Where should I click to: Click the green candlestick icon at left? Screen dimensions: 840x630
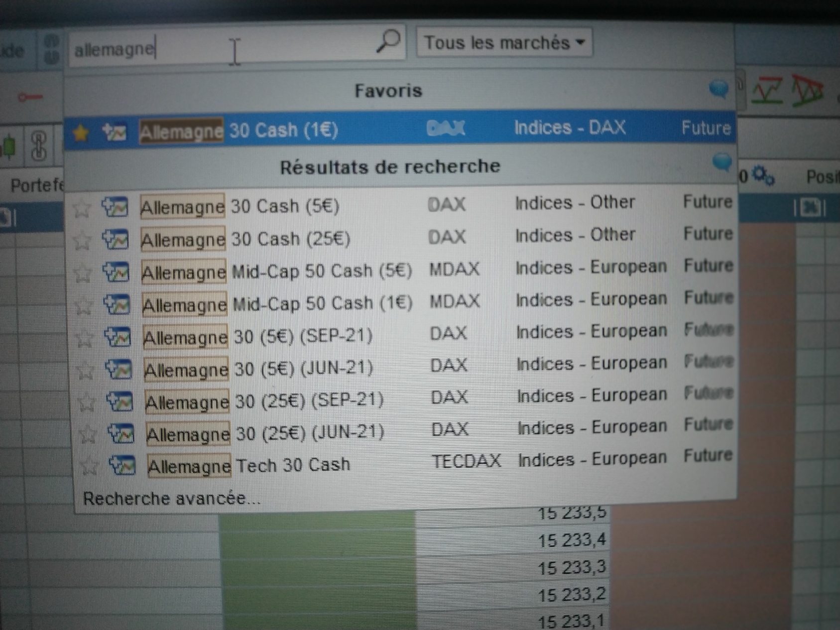(x=8, y=146)
